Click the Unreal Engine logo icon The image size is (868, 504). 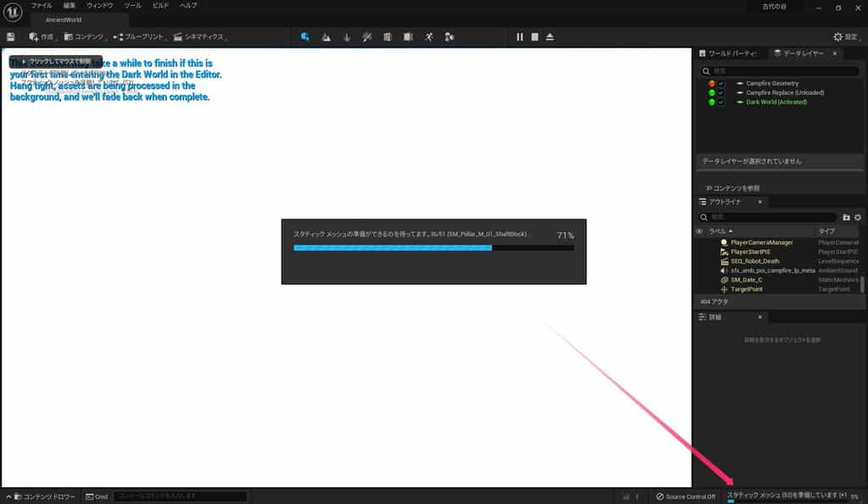tap(13, 12)
